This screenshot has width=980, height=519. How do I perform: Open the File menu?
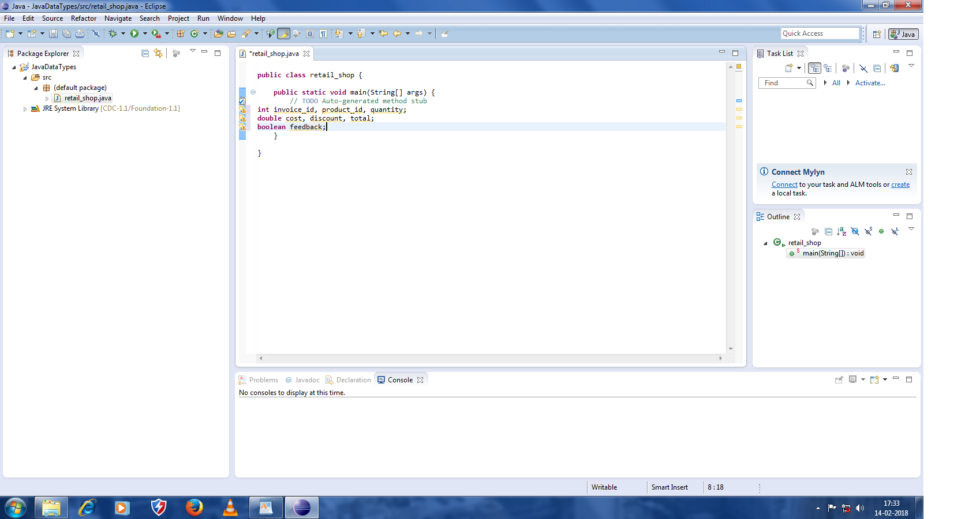[x=9, y=18]
